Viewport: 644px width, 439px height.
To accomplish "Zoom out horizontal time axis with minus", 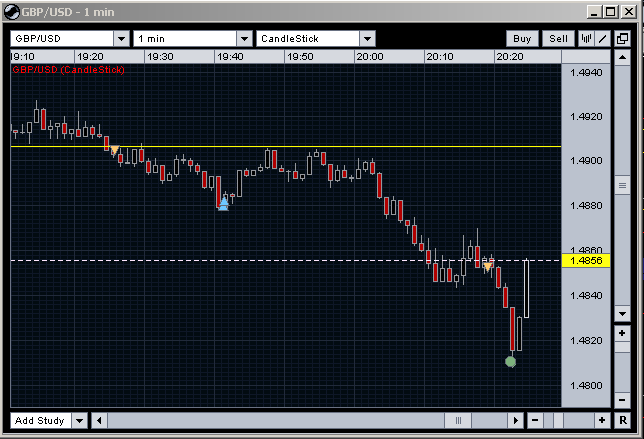I will (535, 421).
